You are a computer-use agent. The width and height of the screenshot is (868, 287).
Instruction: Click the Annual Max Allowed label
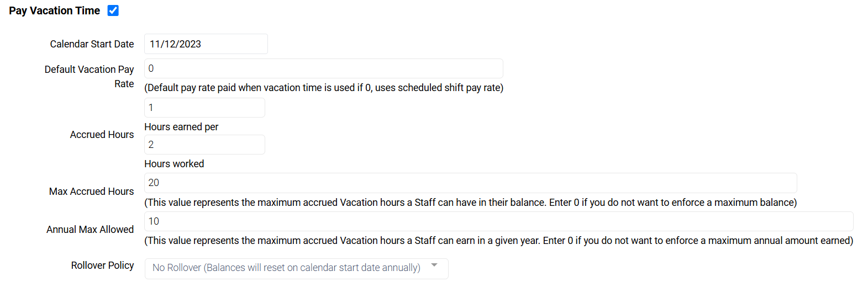pos(90,230)
